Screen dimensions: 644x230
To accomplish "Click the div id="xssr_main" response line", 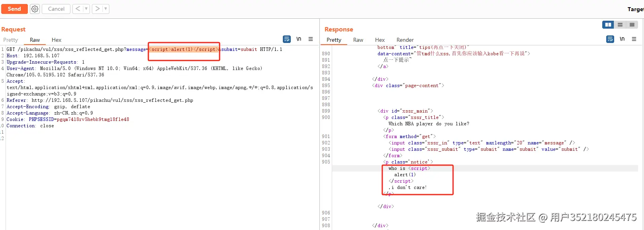I will [405, 111].
